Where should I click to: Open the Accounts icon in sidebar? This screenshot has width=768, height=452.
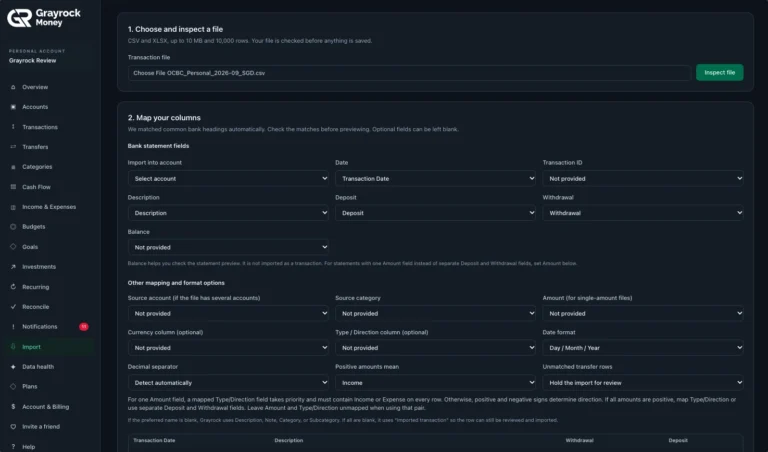13,107
